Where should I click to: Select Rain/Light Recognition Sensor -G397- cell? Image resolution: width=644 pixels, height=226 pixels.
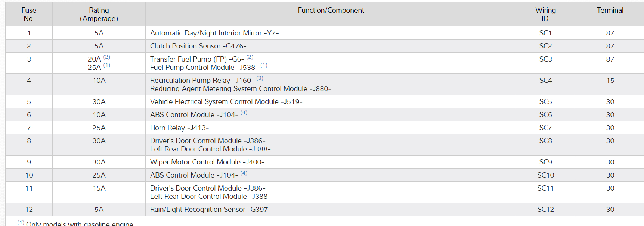[210, 210]
